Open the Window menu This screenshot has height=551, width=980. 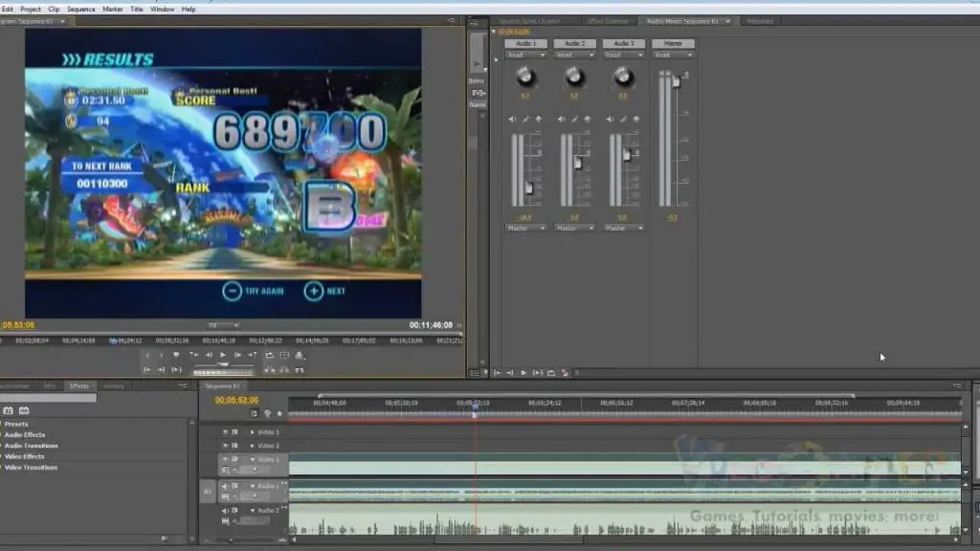click(162, 10)
